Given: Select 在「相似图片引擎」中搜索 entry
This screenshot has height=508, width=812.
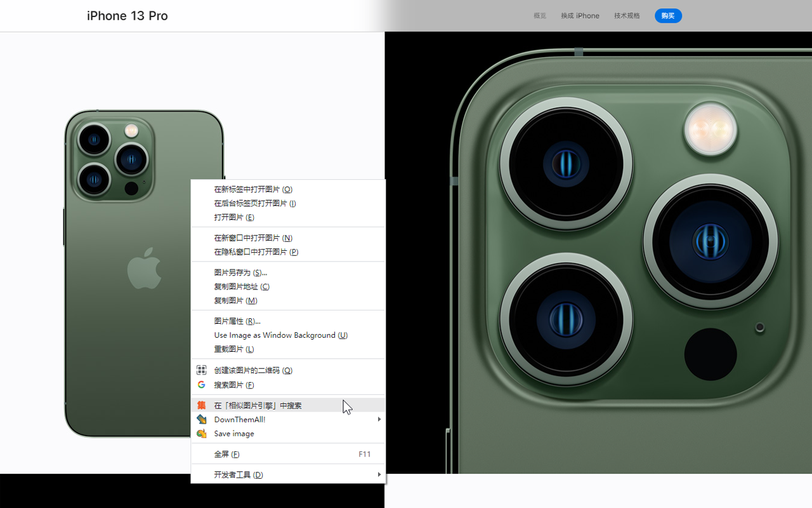Looking at the screenshot, I should tap(288, 405).
